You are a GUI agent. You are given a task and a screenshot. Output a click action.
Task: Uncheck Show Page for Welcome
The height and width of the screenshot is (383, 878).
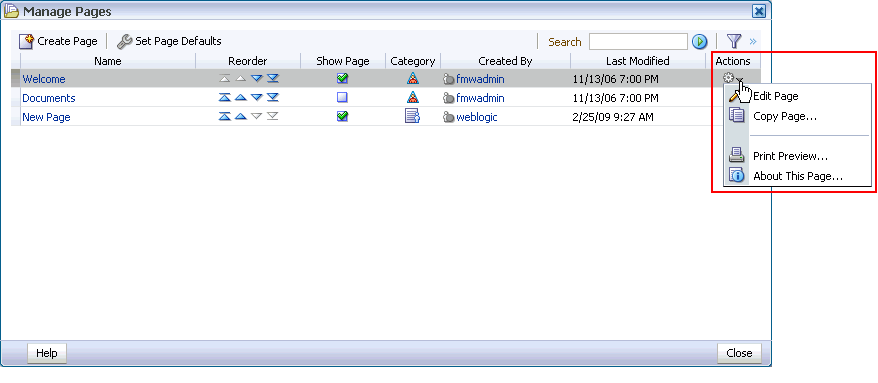[x=343, y=79]
